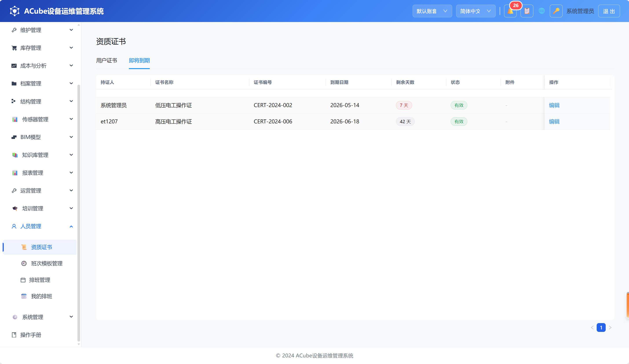Image resolution: width=629 pixels, height=364 pixels.
Task: Open 操作手册 in the sidebar
Action: point(31,335)
